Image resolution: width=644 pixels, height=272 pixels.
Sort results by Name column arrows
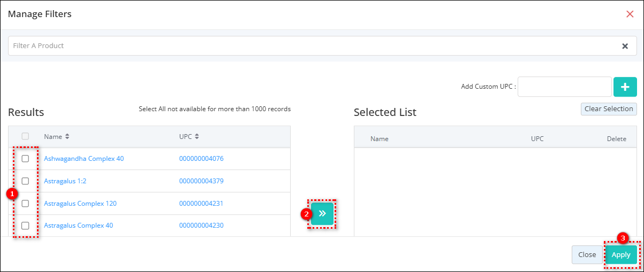tap(67, 137)
